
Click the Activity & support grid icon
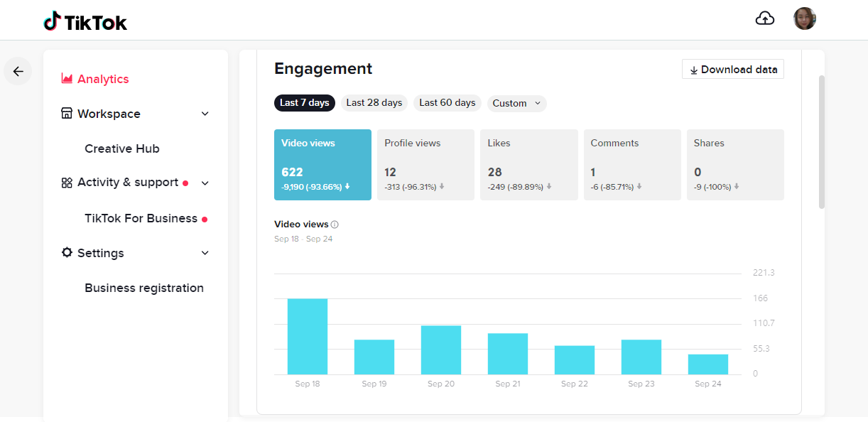[67, 183]
